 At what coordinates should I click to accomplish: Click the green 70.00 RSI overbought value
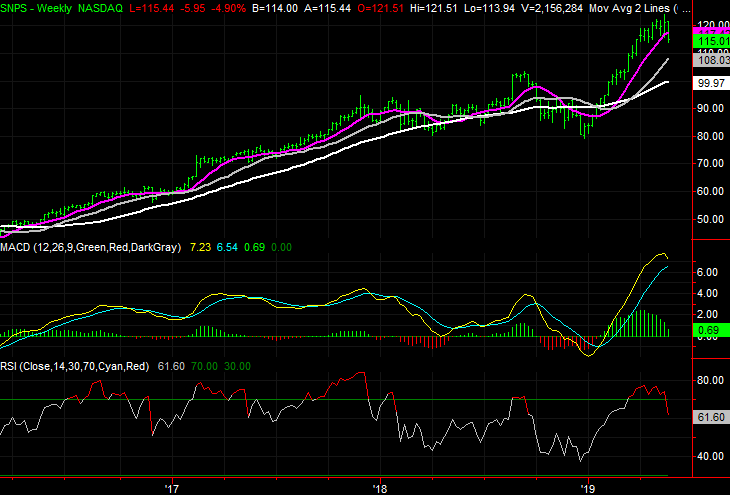(x=204, y=366)
